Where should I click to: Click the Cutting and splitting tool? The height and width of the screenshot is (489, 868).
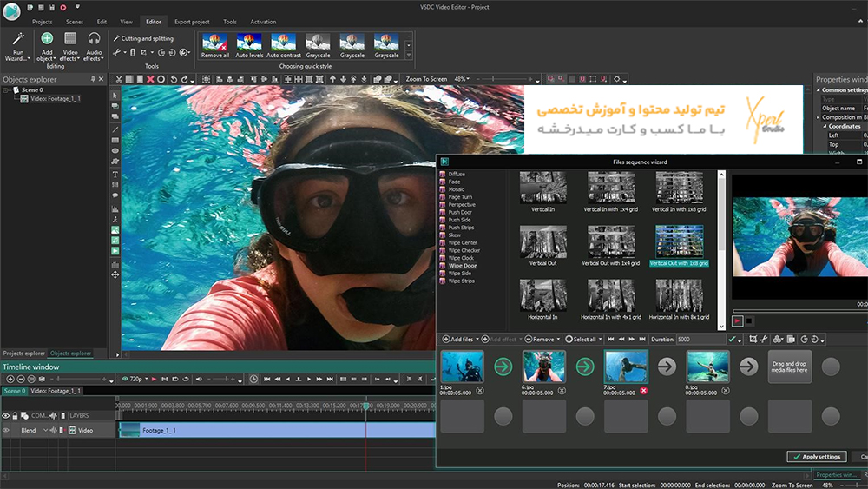(143, 38)
